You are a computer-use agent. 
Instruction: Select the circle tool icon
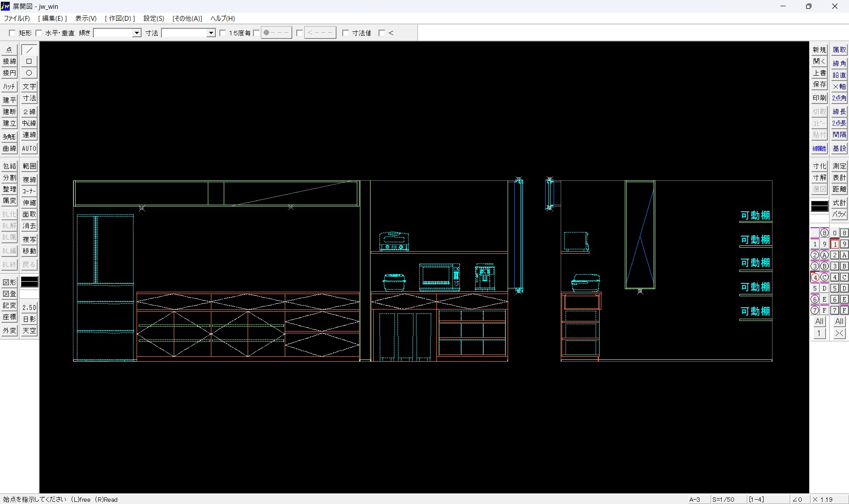(x=29, y=73)
